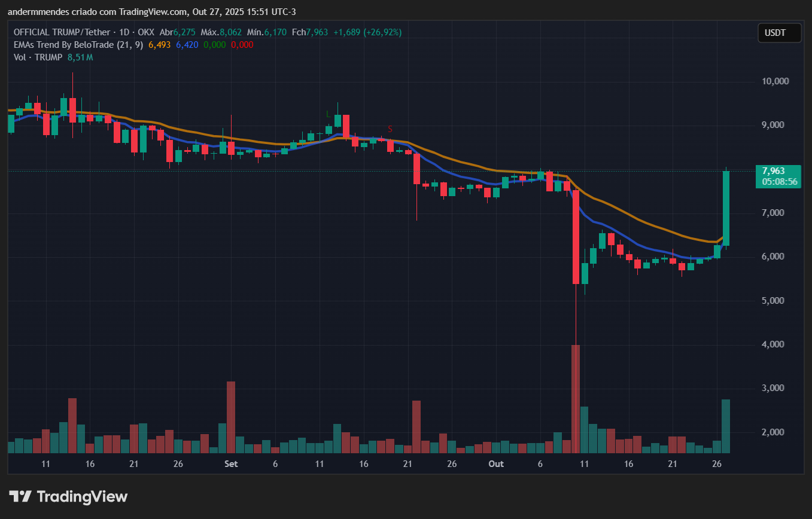812x519 pixels.
Task: Toggle visibility of the blue EMA 9 line
Action: (186, 44)
